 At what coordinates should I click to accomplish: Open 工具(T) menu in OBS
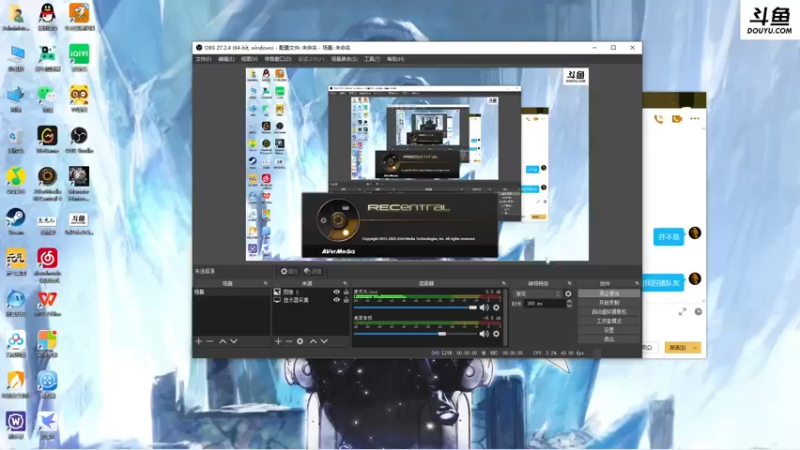click(x=372, y=59)
